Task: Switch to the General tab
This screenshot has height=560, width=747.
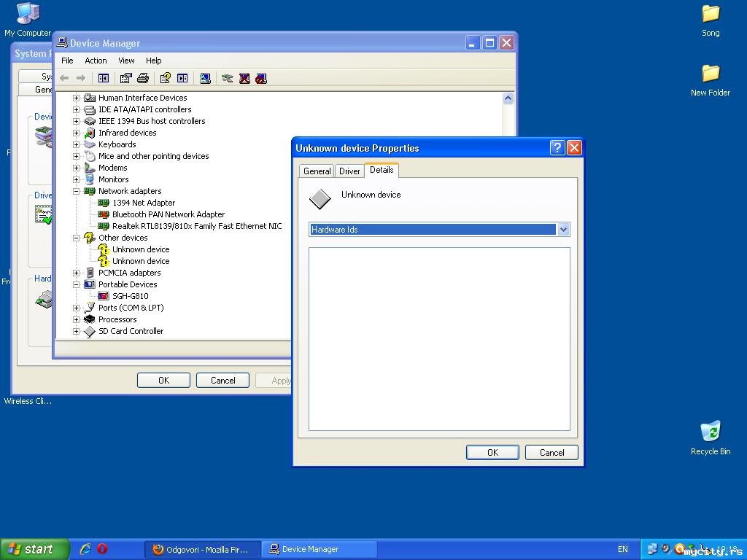Action: pyautogui.click(x=317, y=171)
